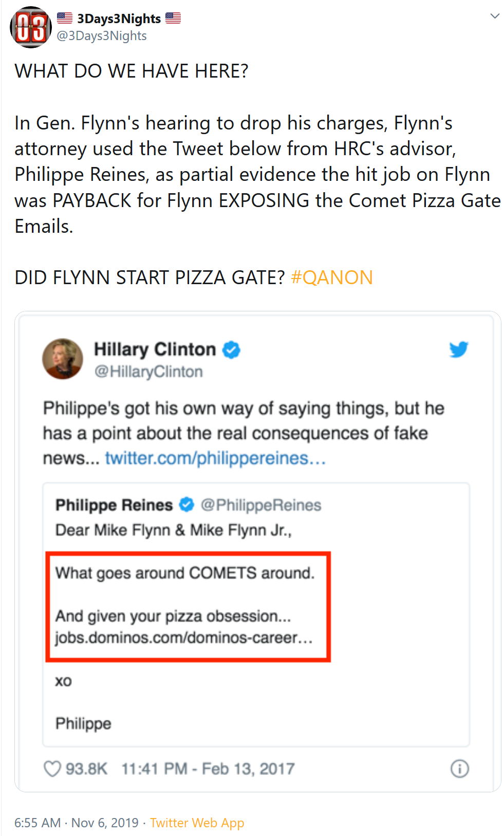Click the 6:55 AM Nov 6, 2019 timestamp
Screen dimensions: 504x836
[x=77, y=823]
